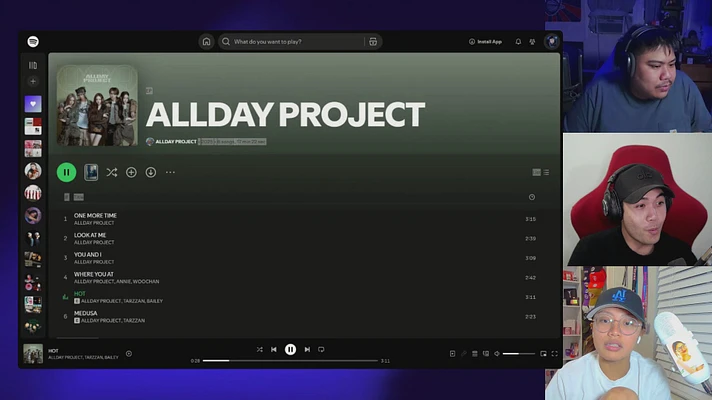Open more options for the album

170,173
